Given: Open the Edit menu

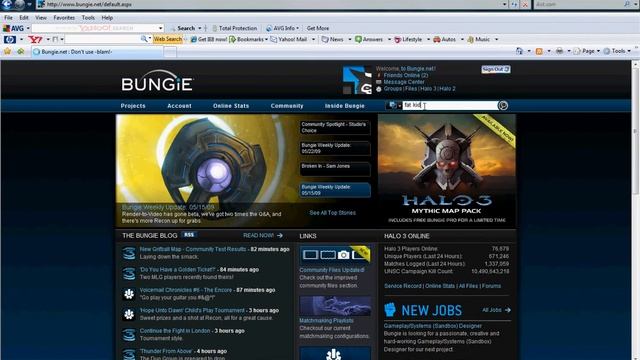Looking at the screenshot, I should (24, 18).
